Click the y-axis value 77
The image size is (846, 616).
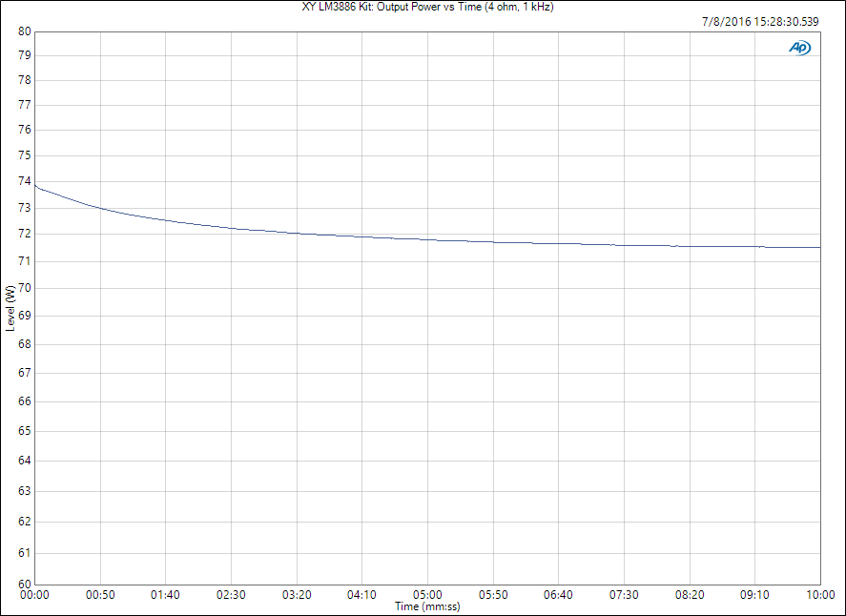click(24, 105)
